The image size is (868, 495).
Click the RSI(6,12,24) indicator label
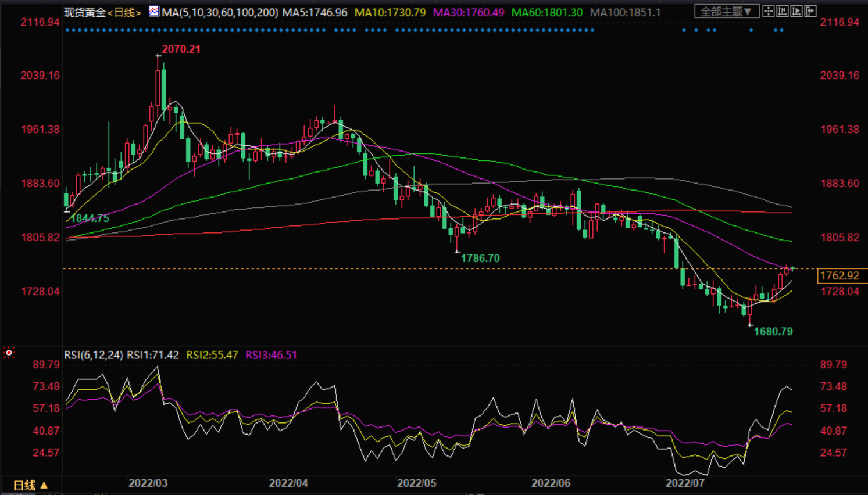click(93, 355)
